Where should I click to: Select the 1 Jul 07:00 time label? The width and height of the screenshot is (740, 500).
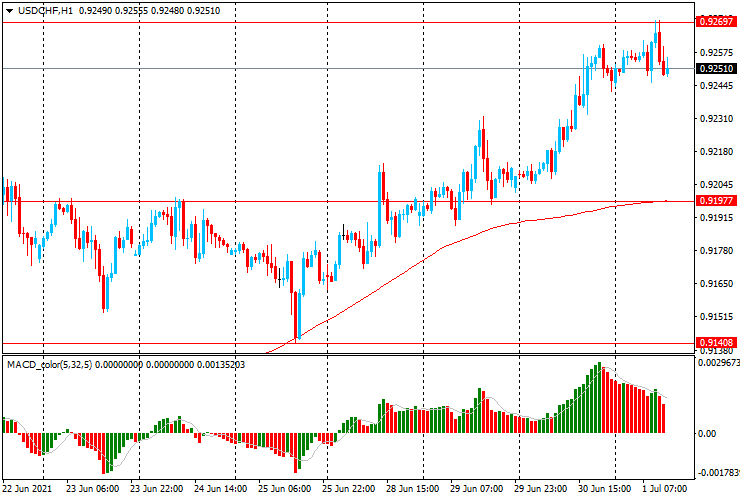coord(664,488)
